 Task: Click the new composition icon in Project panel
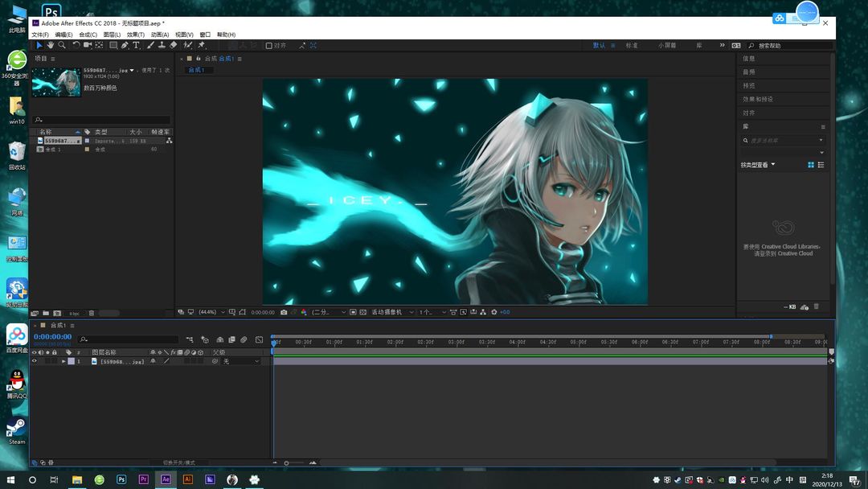(57, 314)
